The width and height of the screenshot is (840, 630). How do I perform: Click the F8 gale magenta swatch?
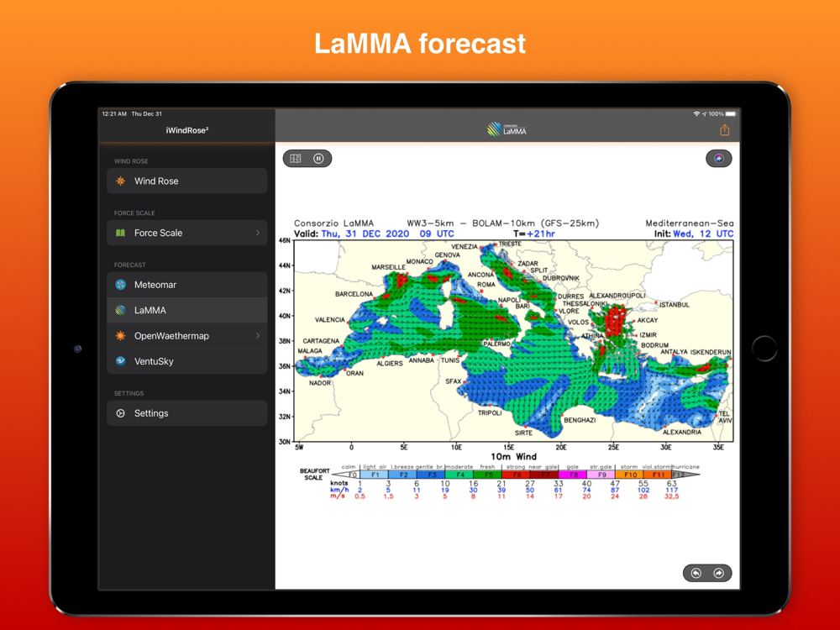coord(573,475)
